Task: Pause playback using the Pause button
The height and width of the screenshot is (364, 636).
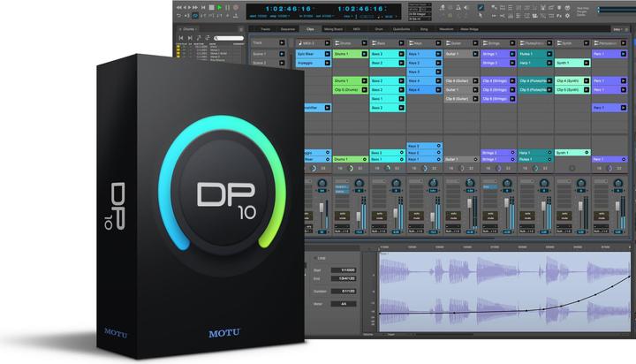Action: [228, 7]
